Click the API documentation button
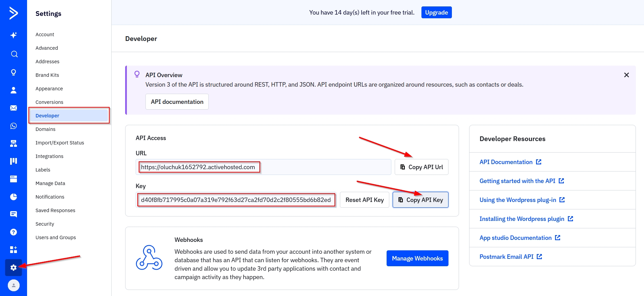The height and width of the screenshot is (296, 644). click(177, 102)
